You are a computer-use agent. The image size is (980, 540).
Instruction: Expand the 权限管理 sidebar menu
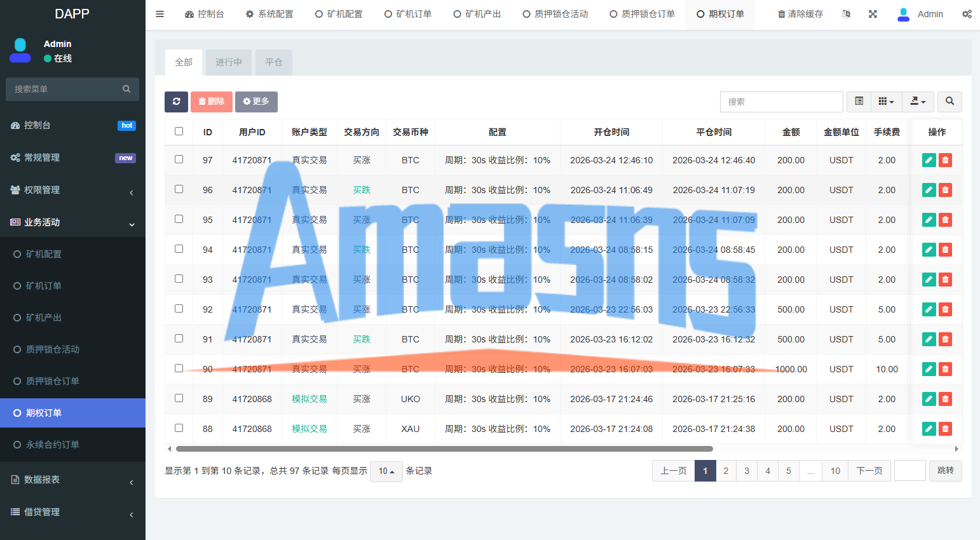pos(72,190)
